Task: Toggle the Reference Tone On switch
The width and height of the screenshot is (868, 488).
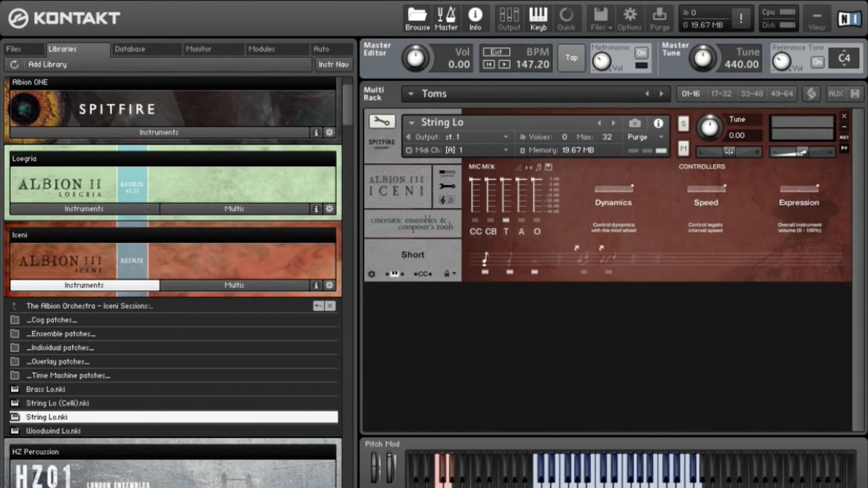Action: point(817,62)
